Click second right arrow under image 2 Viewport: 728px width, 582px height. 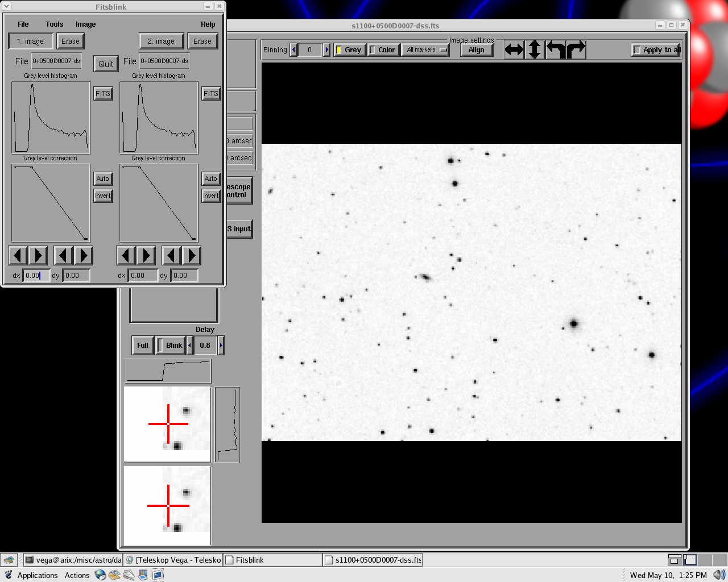192,256
